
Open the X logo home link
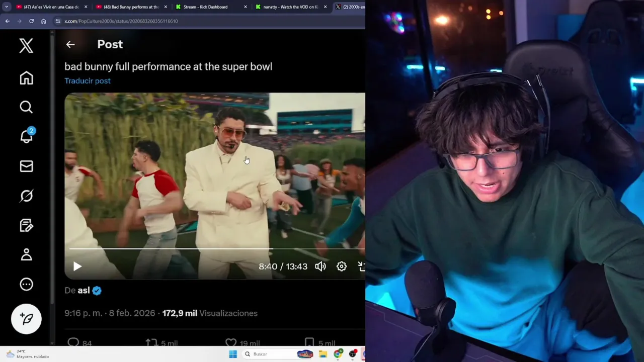point(26,46)
